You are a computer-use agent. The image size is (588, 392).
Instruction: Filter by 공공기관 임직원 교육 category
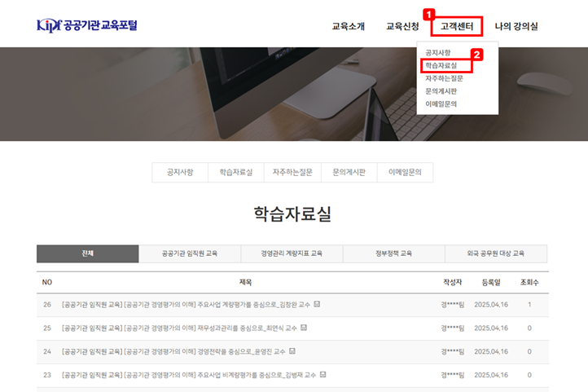pyautogui.click(x=190, y=253)
